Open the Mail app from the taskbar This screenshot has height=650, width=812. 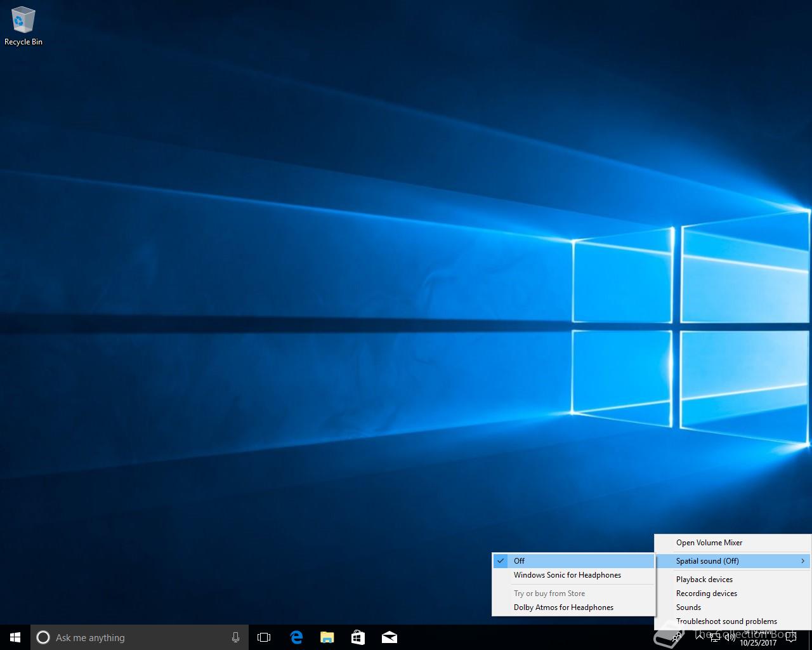pos(389,637)
